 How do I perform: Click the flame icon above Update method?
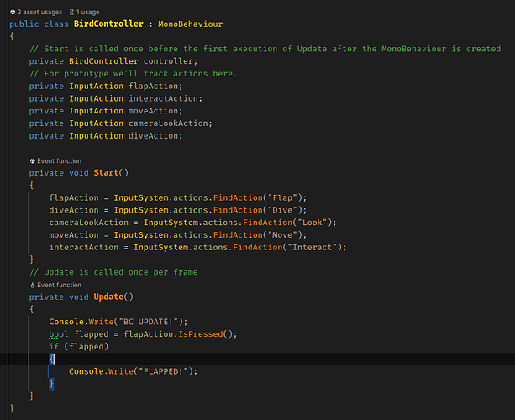33,285
